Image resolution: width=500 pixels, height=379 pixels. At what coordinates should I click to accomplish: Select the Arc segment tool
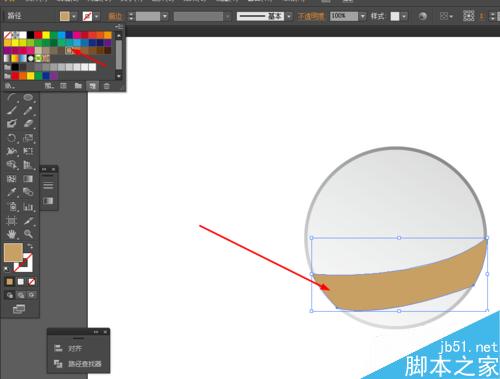tap(12, 98)
